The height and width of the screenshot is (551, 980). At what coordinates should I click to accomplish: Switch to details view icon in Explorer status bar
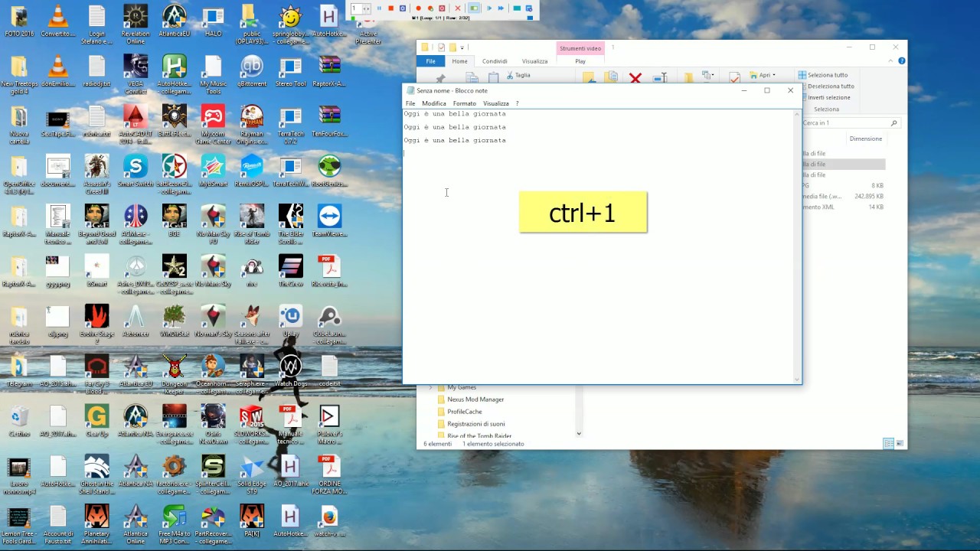(888, 444)
